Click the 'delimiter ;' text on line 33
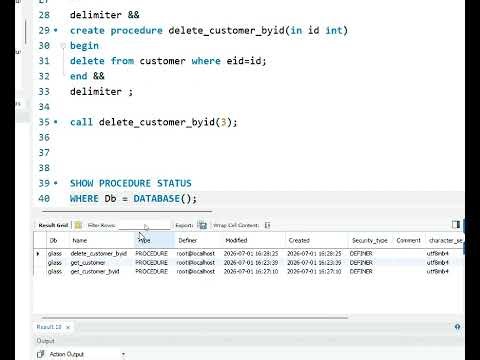Viewport: 480px width, 360px height. click(x=101, y=91)
